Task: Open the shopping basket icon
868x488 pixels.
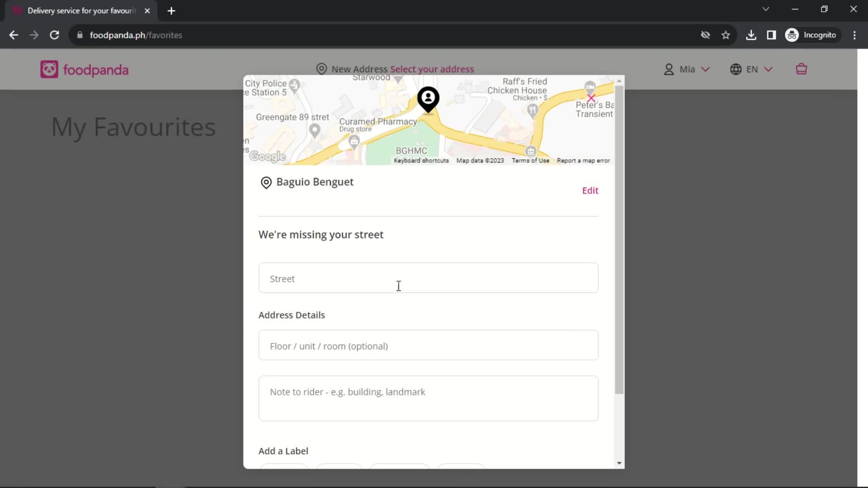Action: click(x=801, y=69)
